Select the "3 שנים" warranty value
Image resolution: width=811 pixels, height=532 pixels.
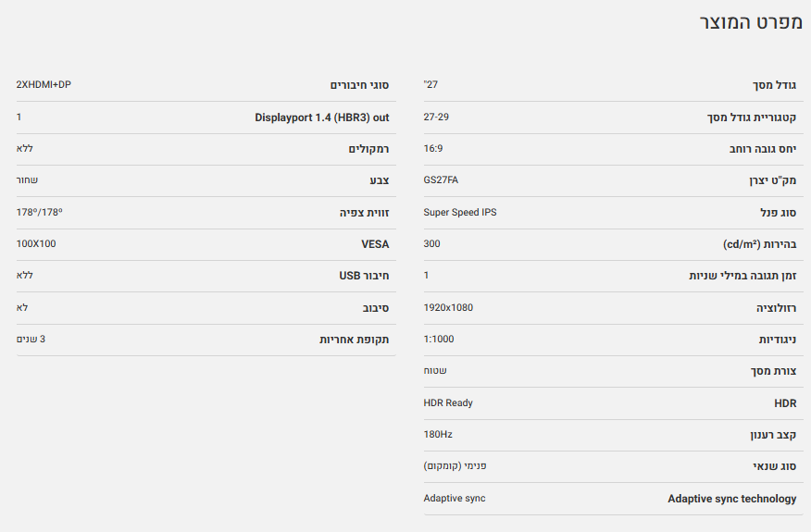click(31, 339)
